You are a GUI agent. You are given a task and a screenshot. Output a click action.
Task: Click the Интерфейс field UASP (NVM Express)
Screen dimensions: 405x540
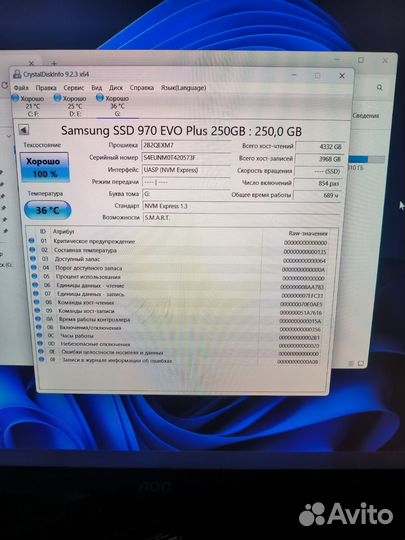(x=186, y=170)
